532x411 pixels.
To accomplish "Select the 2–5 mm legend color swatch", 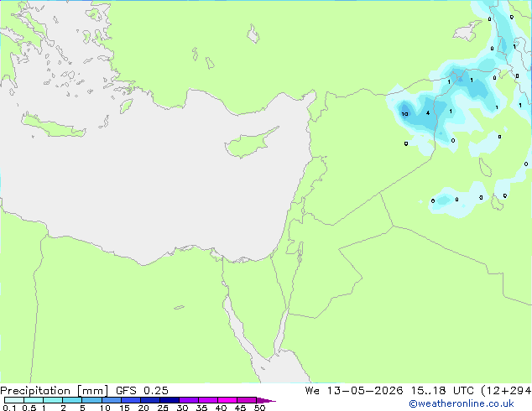I will pyautogui.click(x=72, y=400).
